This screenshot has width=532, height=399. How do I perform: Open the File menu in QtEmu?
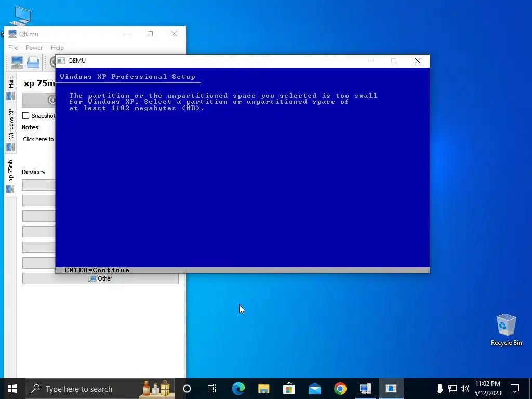pos(13,47)
